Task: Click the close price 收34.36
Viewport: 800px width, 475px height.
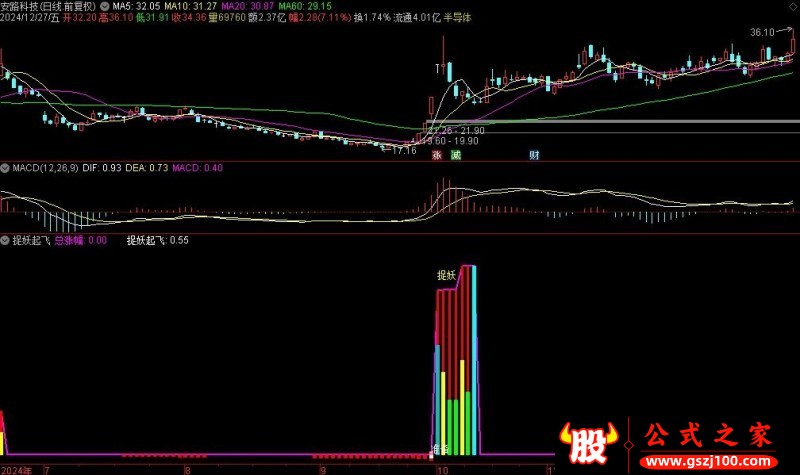Action: 189,18
